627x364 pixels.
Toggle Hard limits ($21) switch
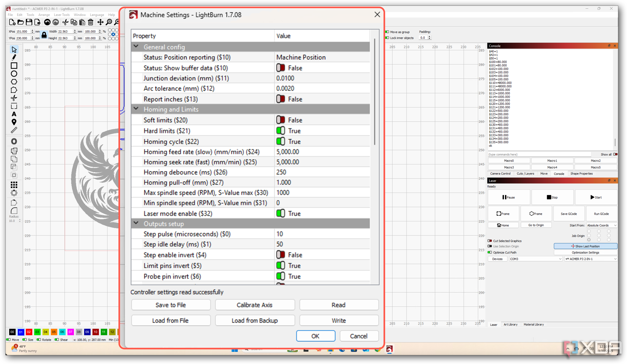tap(280, 131)
